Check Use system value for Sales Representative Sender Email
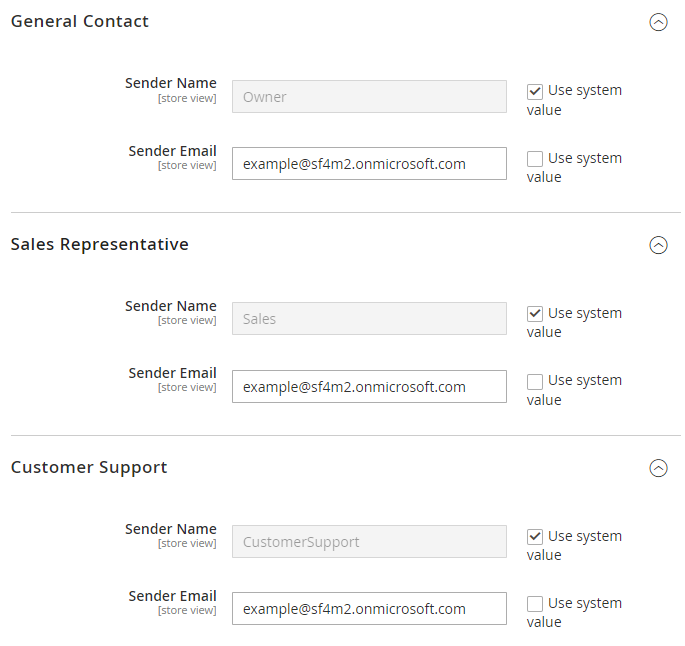 click(x=535, y=382)
